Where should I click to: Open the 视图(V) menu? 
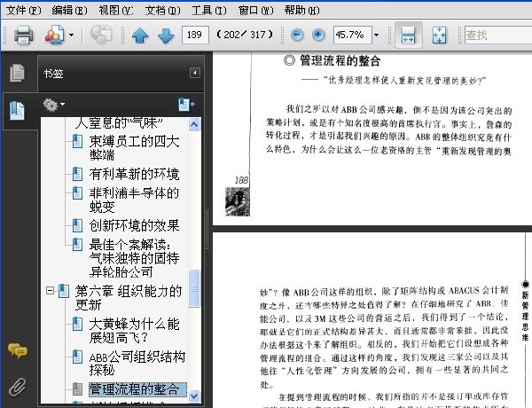pos(115,11)
